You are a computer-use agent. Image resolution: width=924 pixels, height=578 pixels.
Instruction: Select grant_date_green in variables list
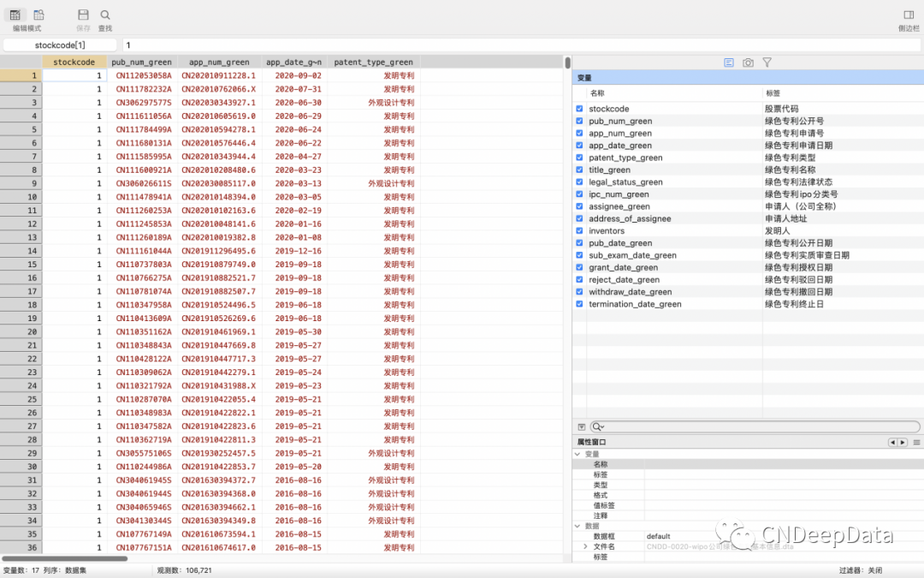coord(624,267)
